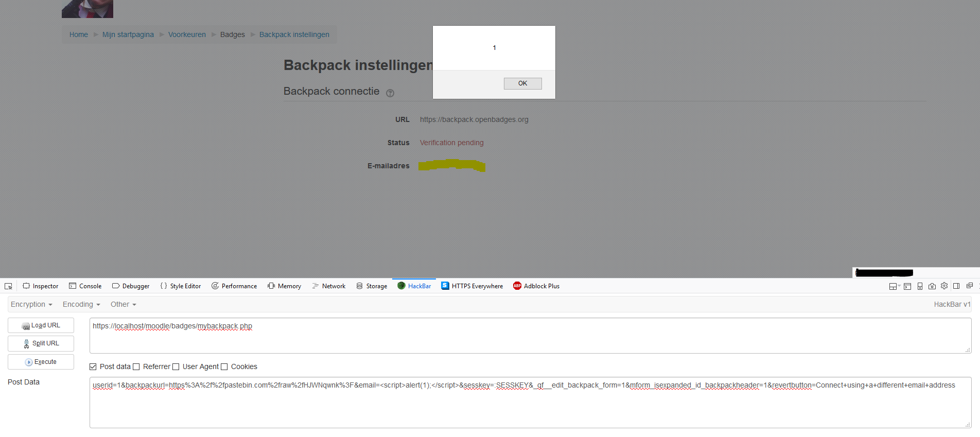Viewport: 980px width, 437px height.
Task: Switch to the Network tab
Action: [329, 286]
